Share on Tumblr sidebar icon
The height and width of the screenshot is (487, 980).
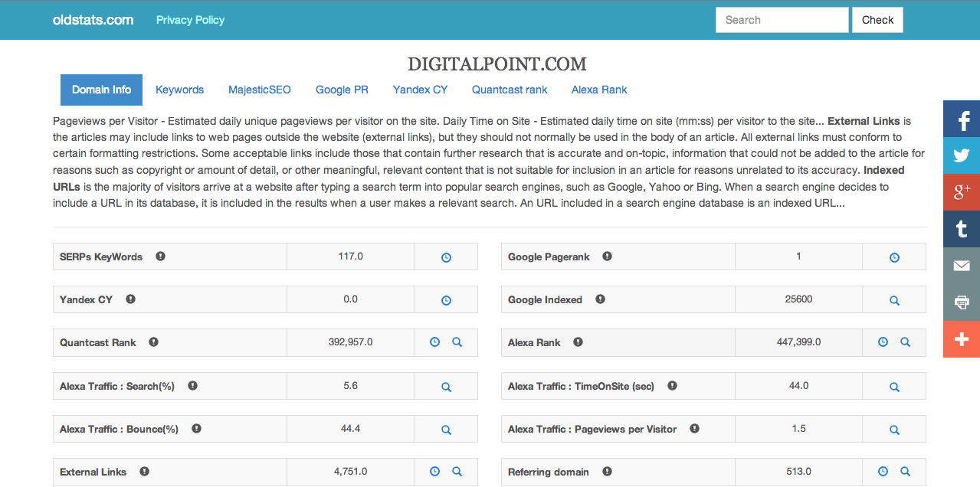pyautogui.click(x=962, y=229)
